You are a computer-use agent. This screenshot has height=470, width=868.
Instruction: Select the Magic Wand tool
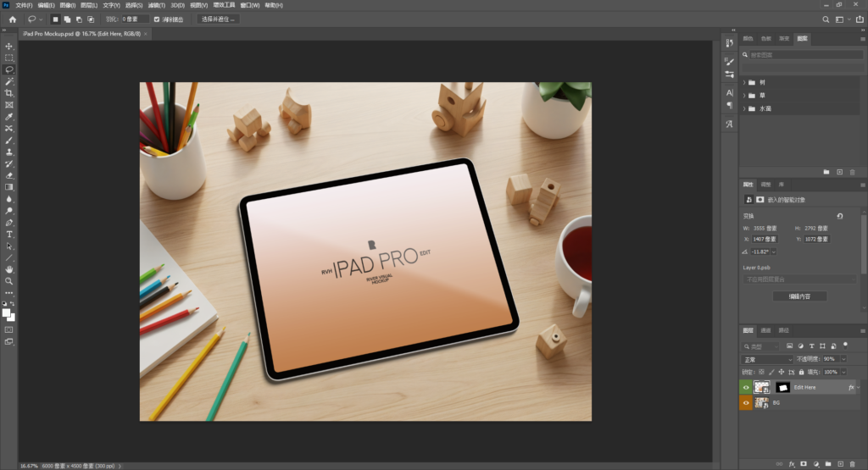pos(8,81)
